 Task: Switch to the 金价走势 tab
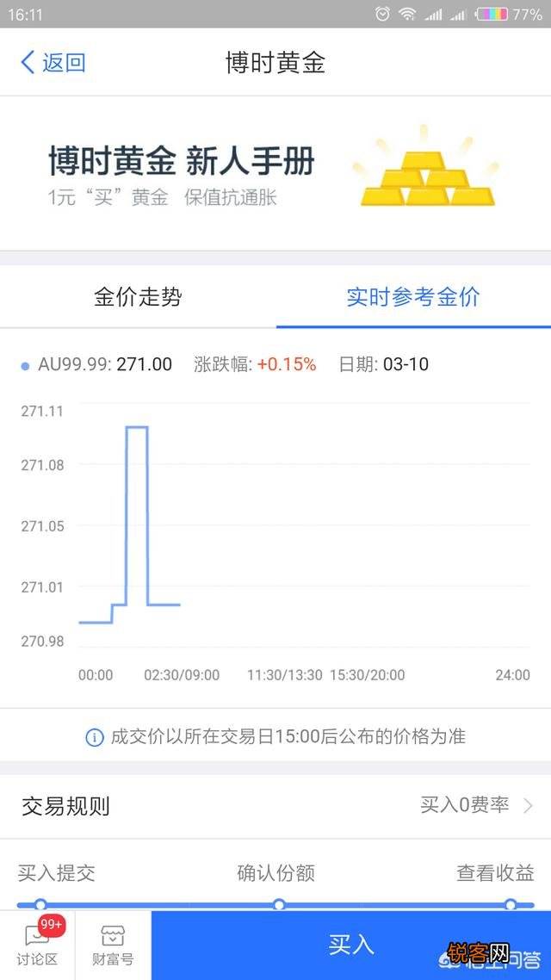pos(138,296)
